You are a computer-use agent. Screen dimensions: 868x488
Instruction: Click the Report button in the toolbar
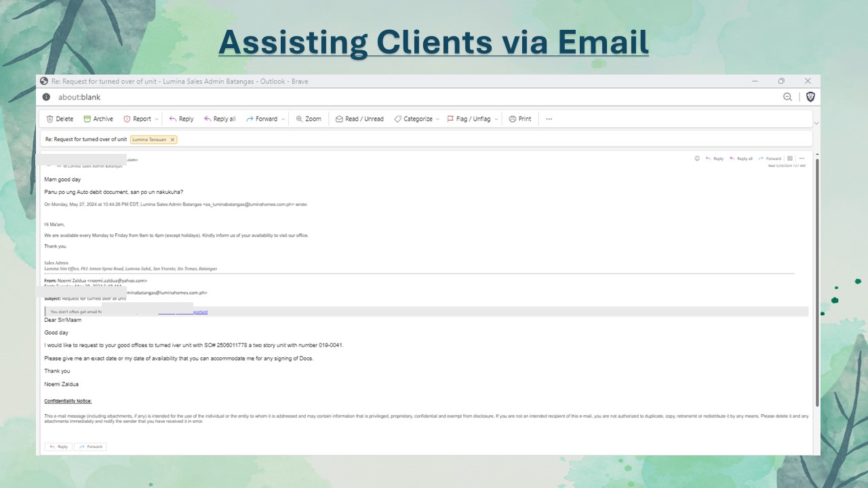[137, 119]
